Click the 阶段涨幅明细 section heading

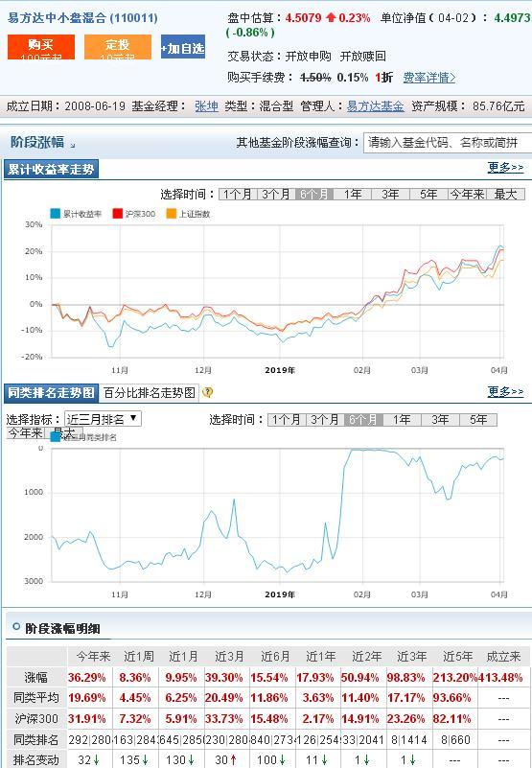pyautogui.click(x=62, y=628)
